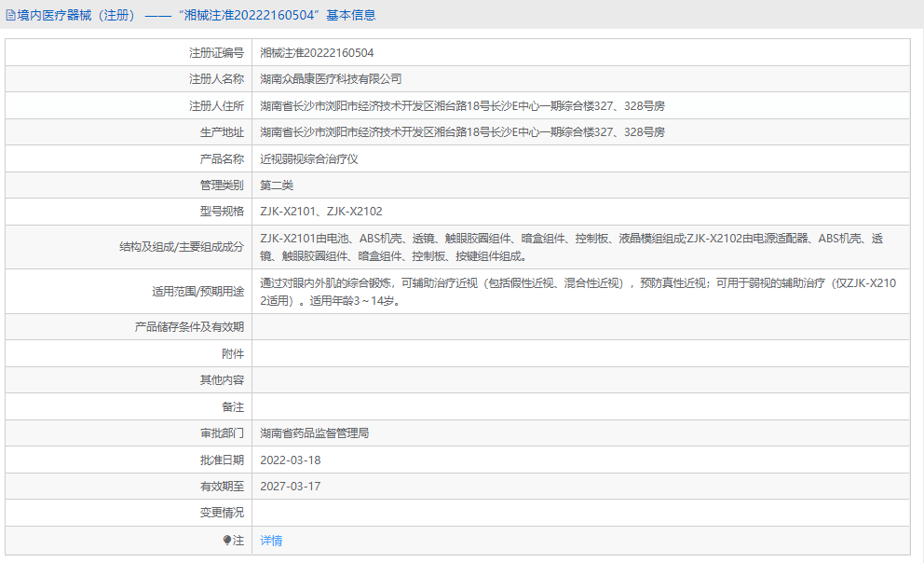Image resolution: width=924 pixels, height=563 pixels.
Task: Click the document icon in the page header
Action: [x=9, y=14]
